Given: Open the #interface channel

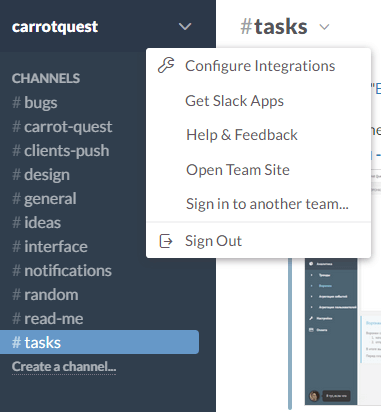Looking at the screenshot, I should coord(50,247).
